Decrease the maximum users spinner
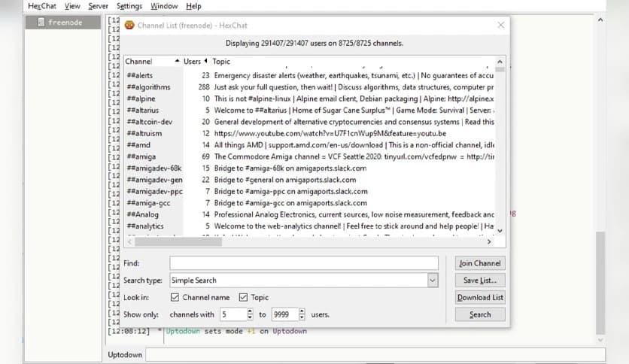The width and height of the screenshot is (629, 364). coord(302,317)
